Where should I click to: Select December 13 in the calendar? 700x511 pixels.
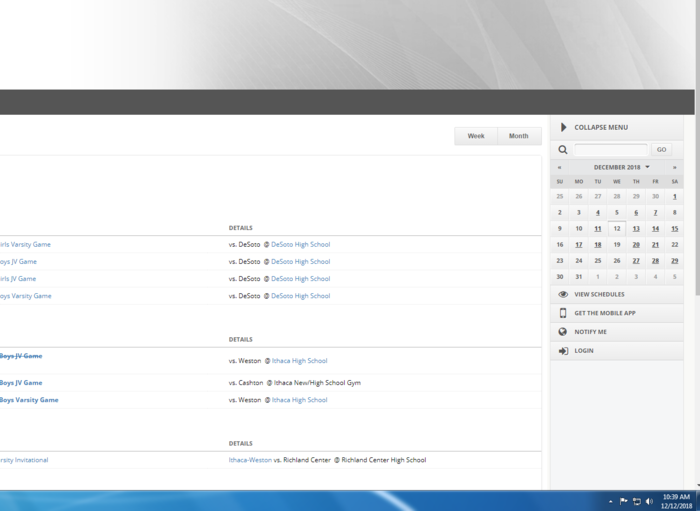[x=636, y=228]
